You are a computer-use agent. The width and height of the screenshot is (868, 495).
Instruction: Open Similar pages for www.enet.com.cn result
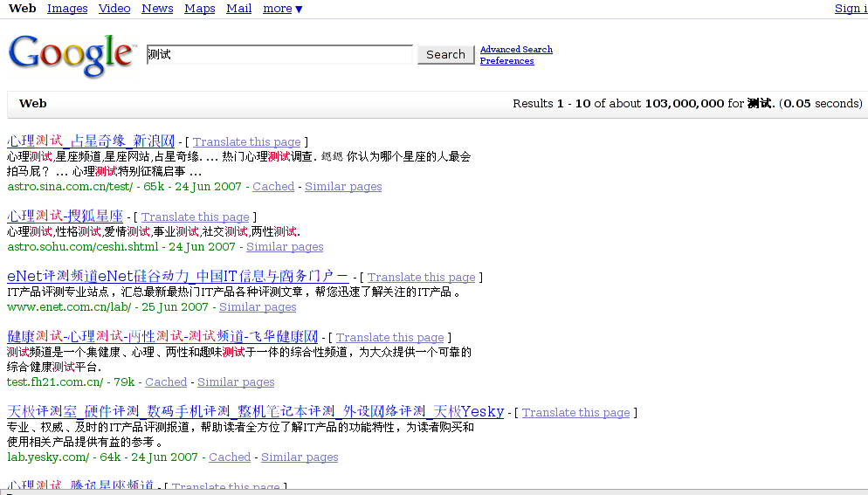pos(258,306)
